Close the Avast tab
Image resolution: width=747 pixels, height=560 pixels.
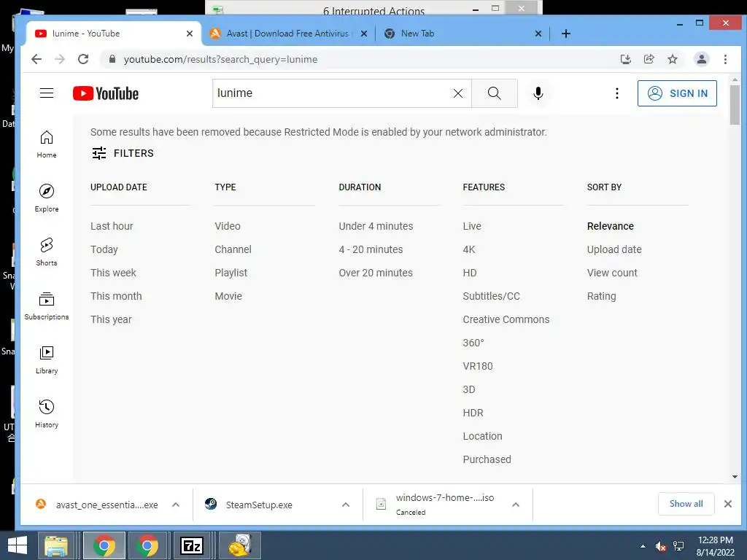(x=364, y=34)
